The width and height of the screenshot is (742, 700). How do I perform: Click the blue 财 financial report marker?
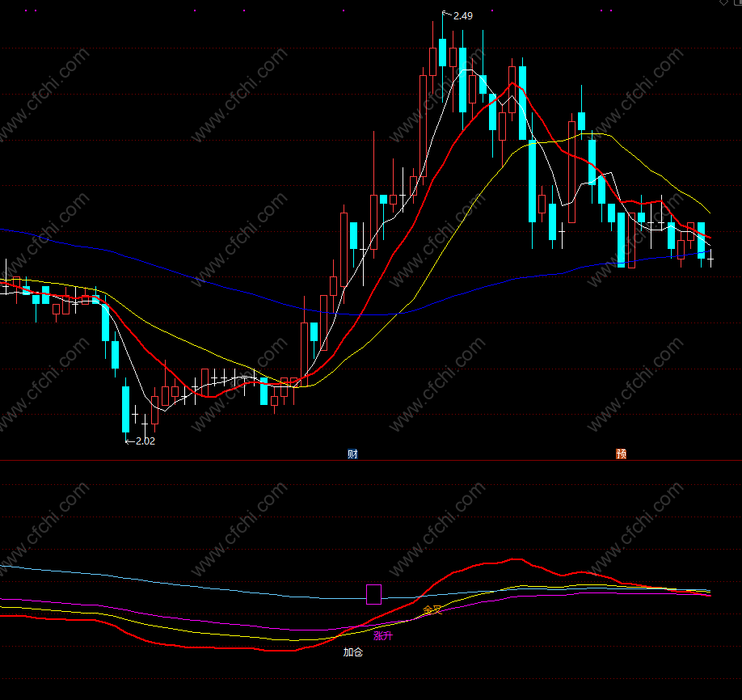[352, 454]
